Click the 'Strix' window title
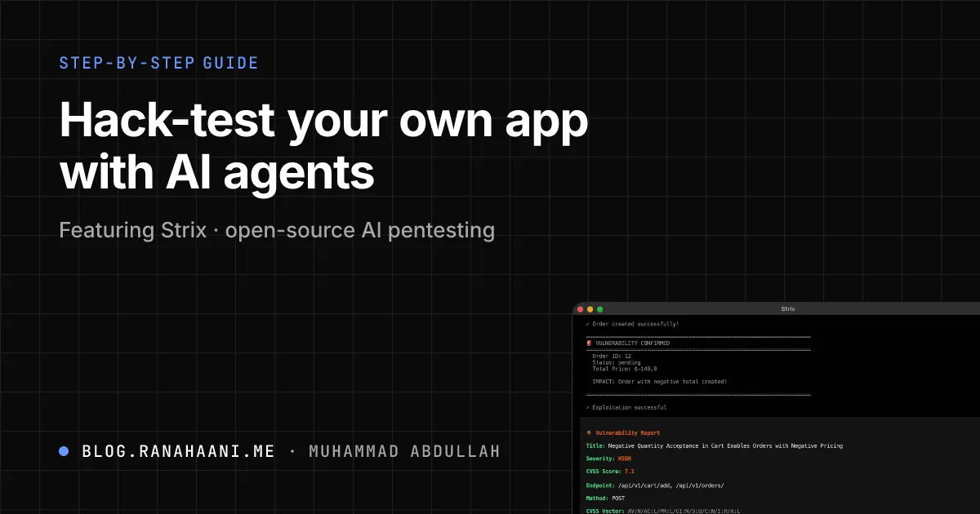Screen dimensions: 980x514 (x=787, y=309)
